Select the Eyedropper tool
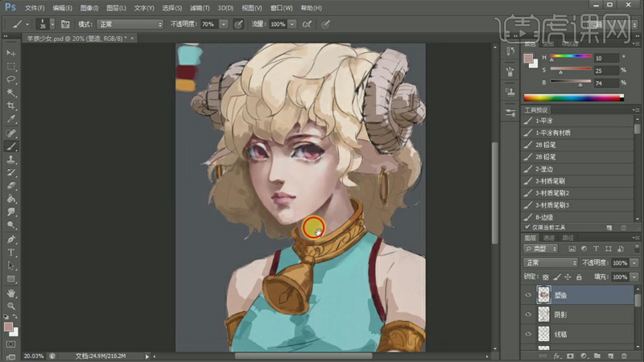 tap(11, 119)
